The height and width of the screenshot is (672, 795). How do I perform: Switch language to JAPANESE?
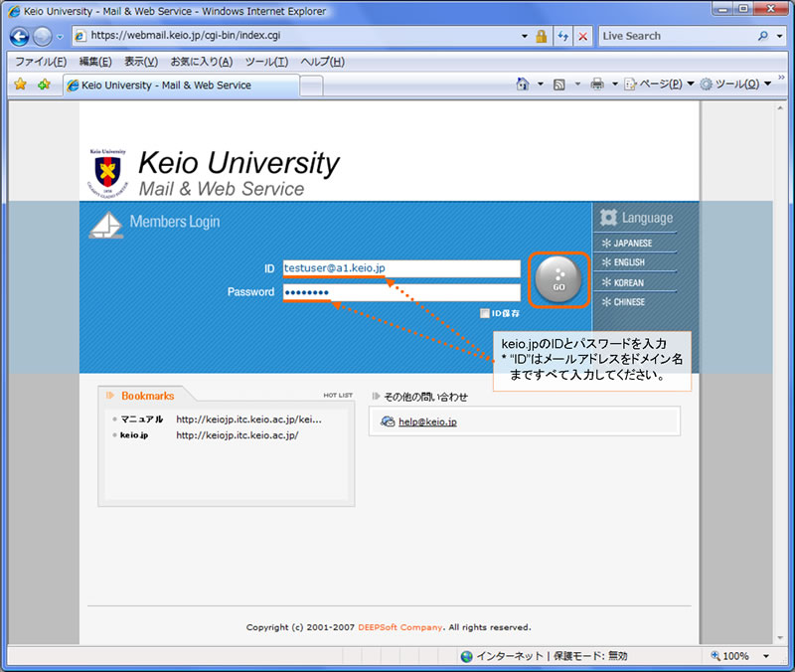tap(632, 243)
